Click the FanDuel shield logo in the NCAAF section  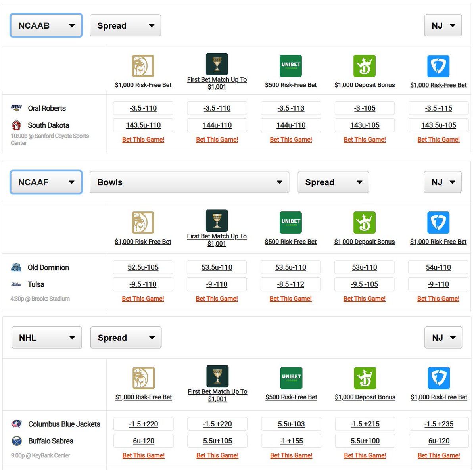point(438,223)
